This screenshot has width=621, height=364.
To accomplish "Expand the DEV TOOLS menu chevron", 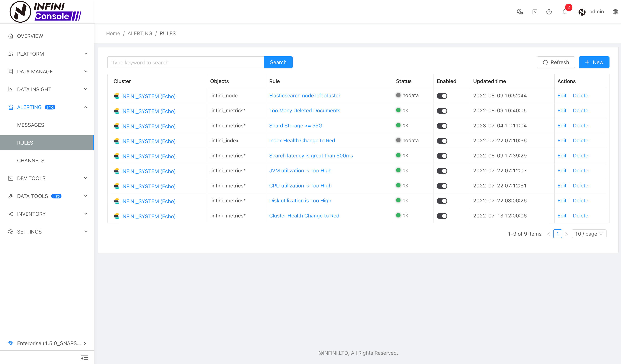I will [x=86, y=178].
